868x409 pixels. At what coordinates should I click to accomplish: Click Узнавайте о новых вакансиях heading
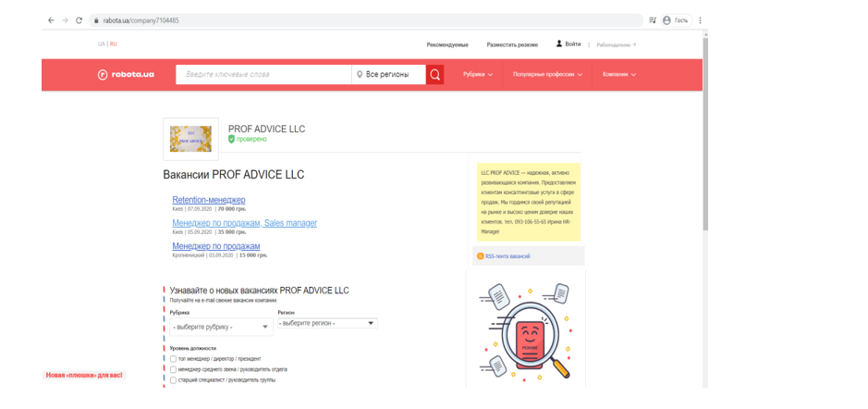[260, 291]
